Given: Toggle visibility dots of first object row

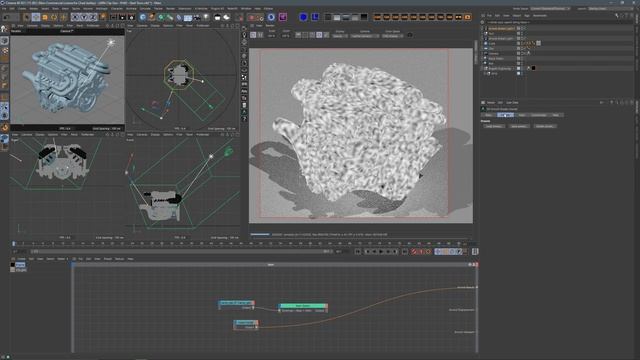Looking at the screenshot, I should 523,29.
